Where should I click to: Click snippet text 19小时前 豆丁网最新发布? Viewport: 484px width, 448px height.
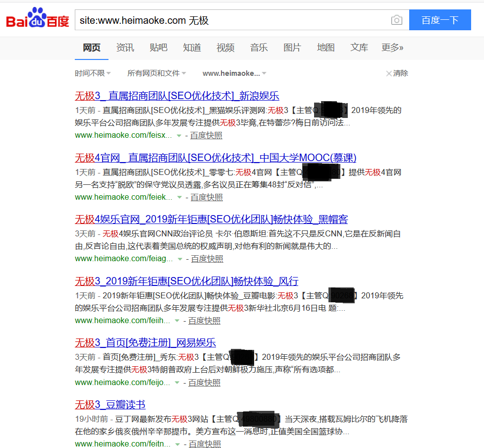click(x=123, y=419)
